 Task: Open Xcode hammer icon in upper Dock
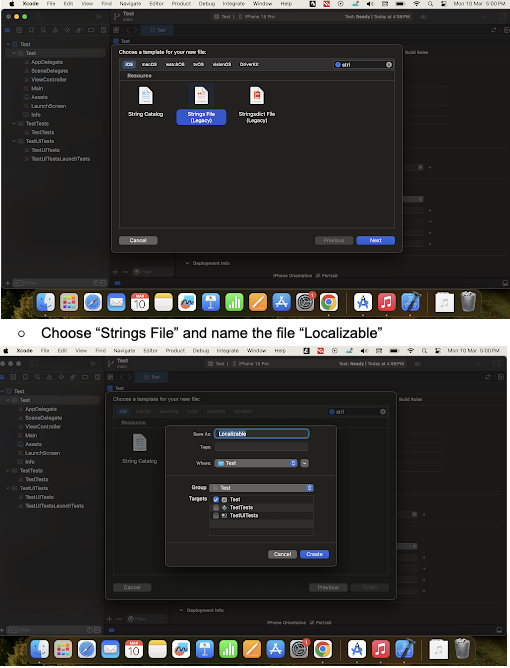[x=410, y=302]
